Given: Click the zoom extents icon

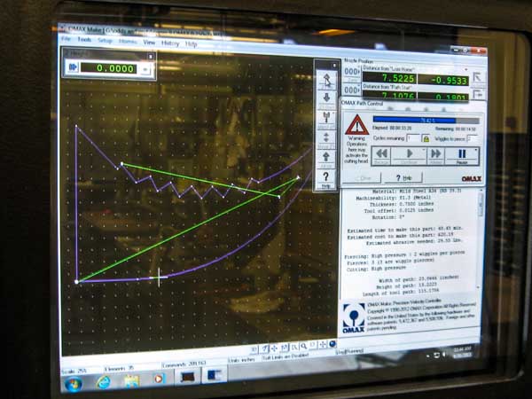Looking at the screenshot, I should tap(323, 345).
